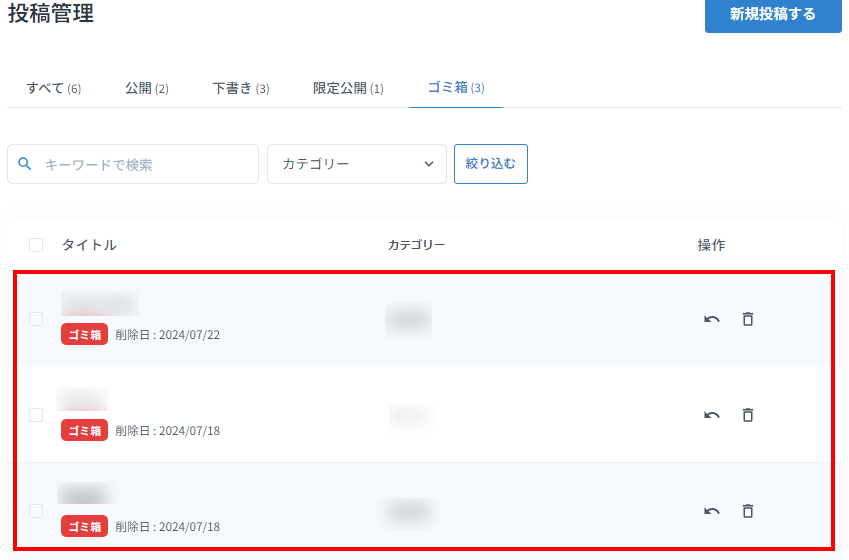Focus the キーワードで検索 input field
Image resolution: width=849 pixels, height=560 pixels.
click(x=133, y=164)
